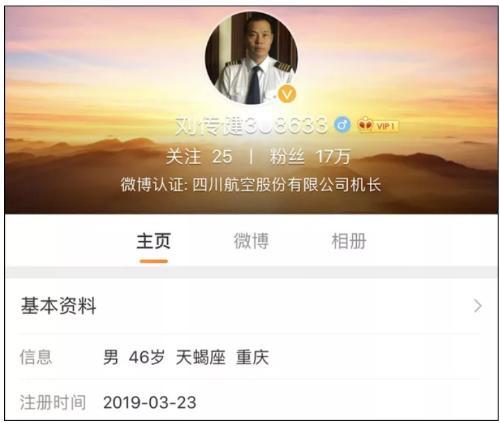500x423 pixels.
Task: Select the 主页 tab
Action: (x=154, y=241)
